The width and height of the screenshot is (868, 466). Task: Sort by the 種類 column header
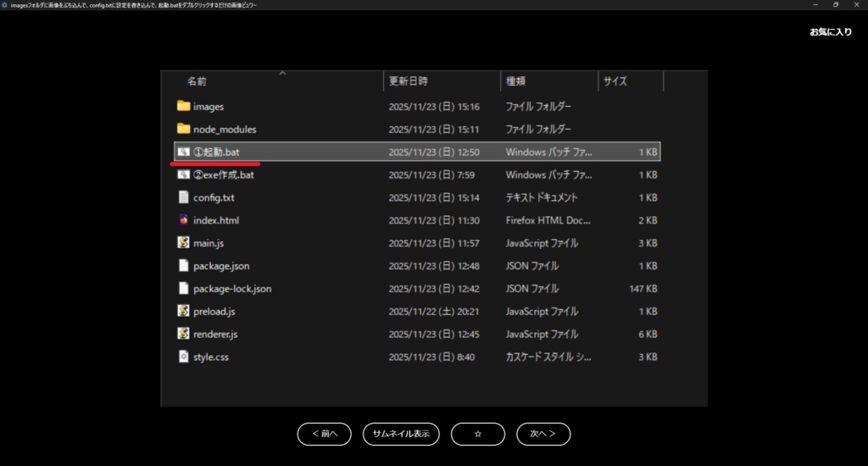pos(515,81)
